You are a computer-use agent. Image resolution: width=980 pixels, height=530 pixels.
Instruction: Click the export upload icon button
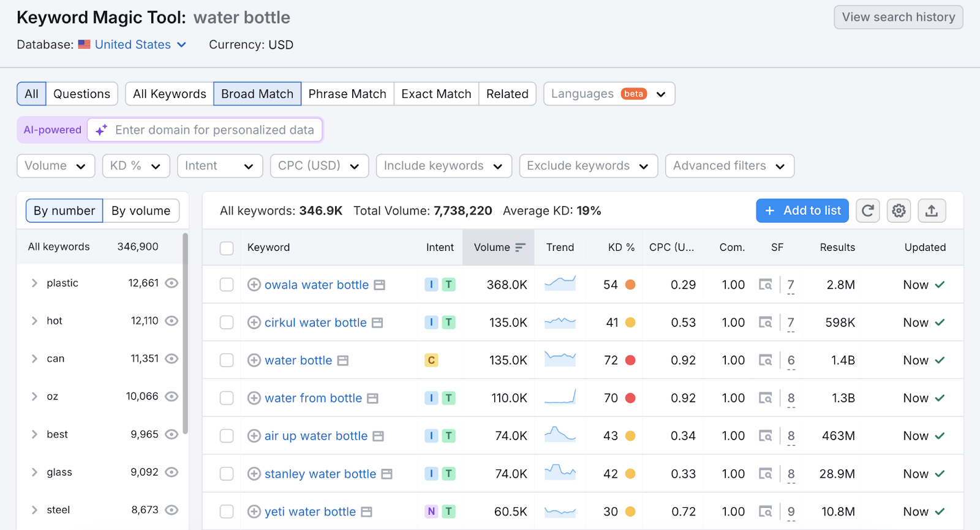932,211
